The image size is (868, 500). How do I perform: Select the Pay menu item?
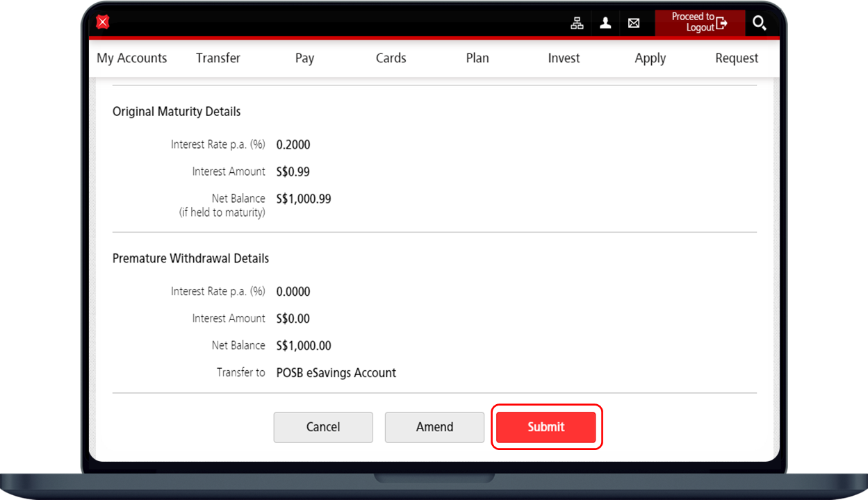pos(304,58)
